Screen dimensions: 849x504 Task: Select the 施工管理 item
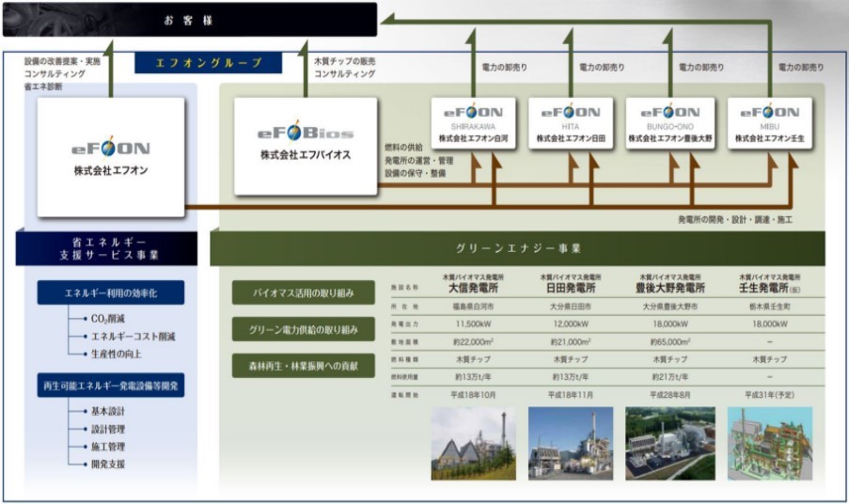(x=108, y=447)
